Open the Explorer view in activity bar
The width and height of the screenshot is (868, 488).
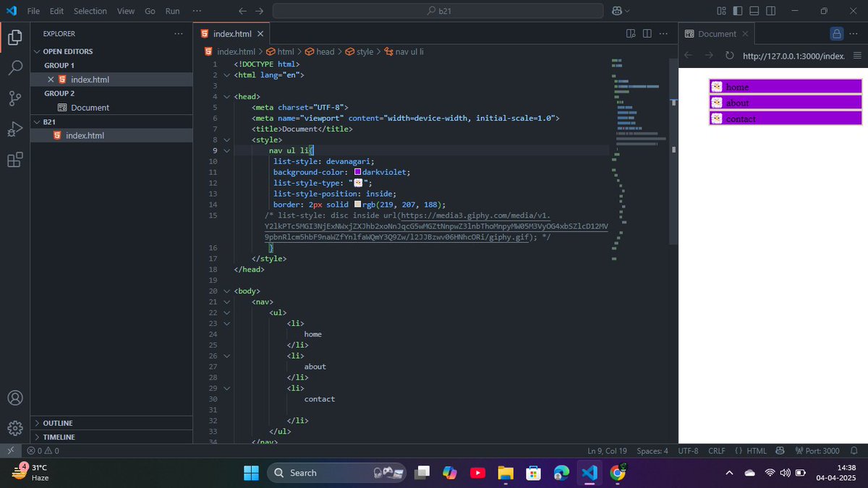tap(14, 38)
